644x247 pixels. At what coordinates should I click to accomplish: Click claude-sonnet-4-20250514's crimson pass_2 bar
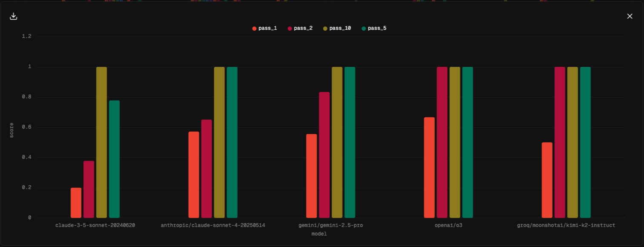click(x=207, y=169)
